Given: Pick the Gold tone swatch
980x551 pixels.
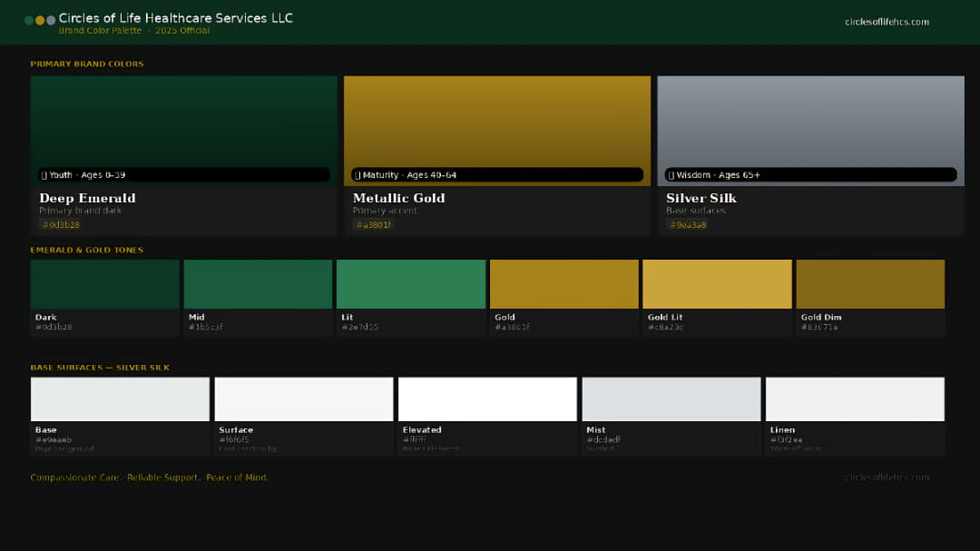Looking at the screenshot, I should 564,284.
